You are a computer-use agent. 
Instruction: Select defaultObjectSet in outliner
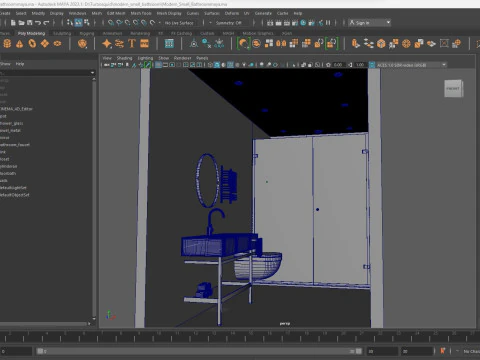(x=15, y=195)
